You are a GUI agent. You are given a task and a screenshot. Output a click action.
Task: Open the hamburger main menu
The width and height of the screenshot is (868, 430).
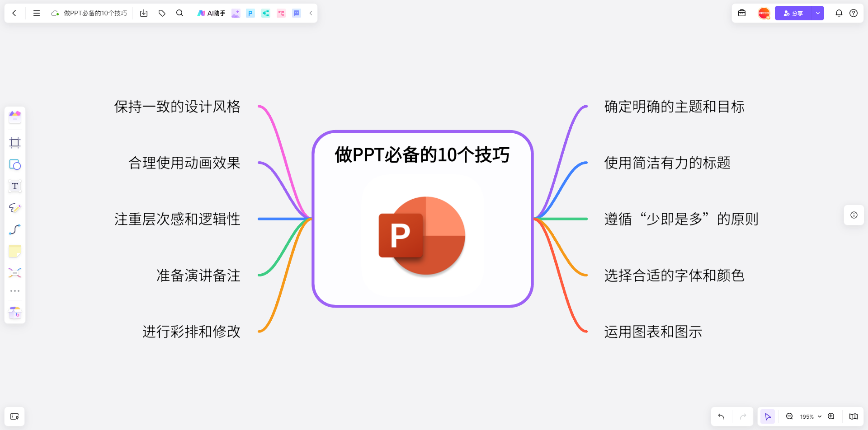coord(37,13)
